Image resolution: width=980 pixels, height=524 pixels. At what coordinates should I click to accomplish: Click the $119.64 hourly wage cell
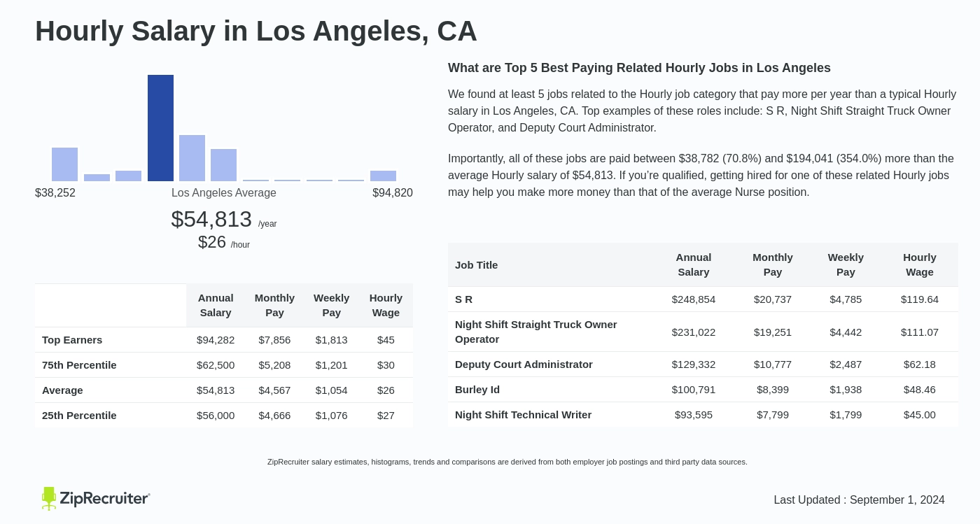click(x=920, y=299)
